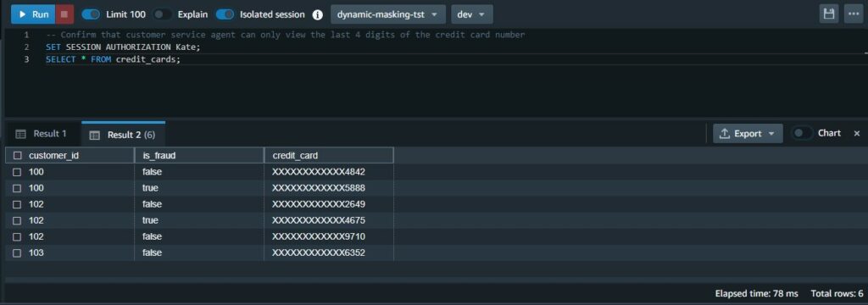868x305 pixels.
Task: Select the Result 2 (6) tab
Action: pyautogui.click(x=124, y=135)
